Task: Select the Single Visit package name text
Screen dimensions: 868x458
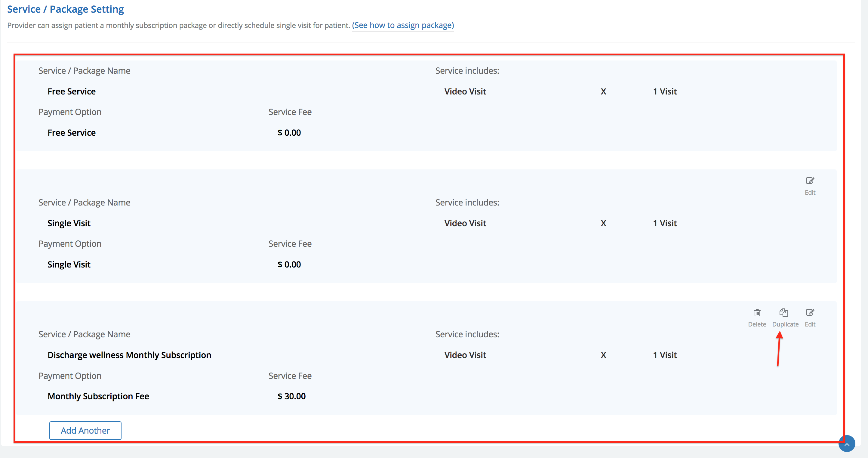Action: (x=69, y=223)
